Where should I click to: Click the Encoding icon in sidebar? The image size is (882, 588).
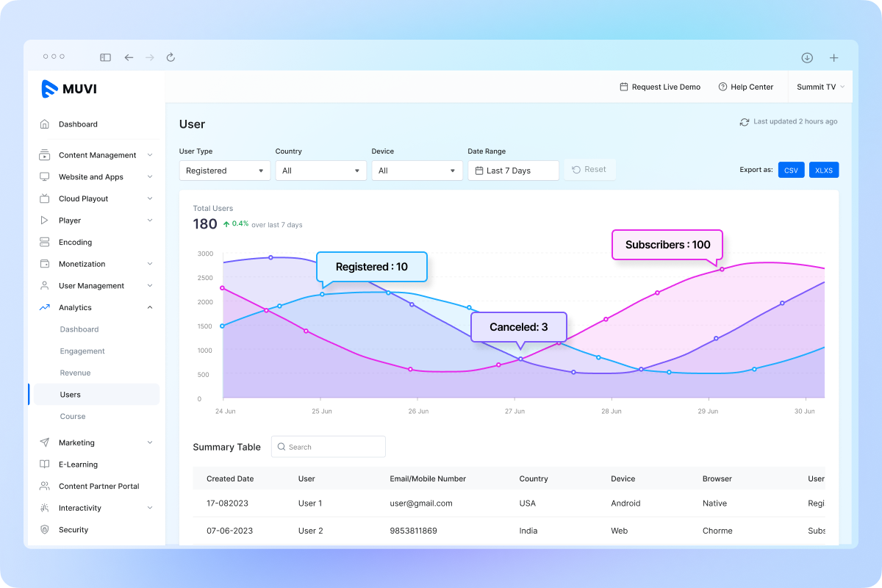(x=45, y=242)
